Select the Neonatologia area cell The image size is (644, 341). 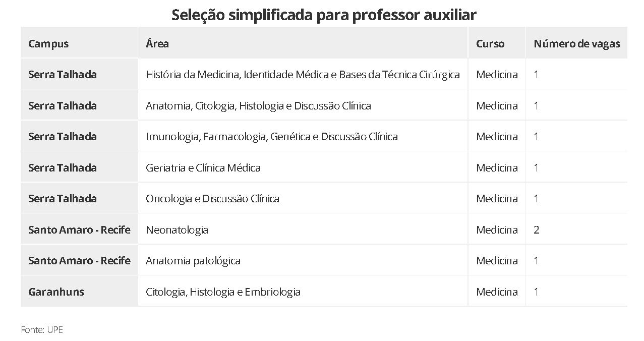tap(177, 230)
